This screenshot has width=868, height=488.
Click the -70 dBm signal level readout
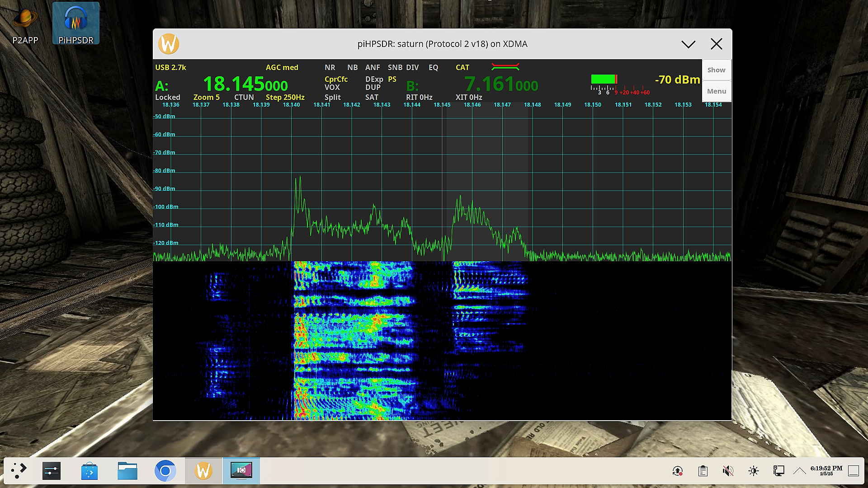677,80
